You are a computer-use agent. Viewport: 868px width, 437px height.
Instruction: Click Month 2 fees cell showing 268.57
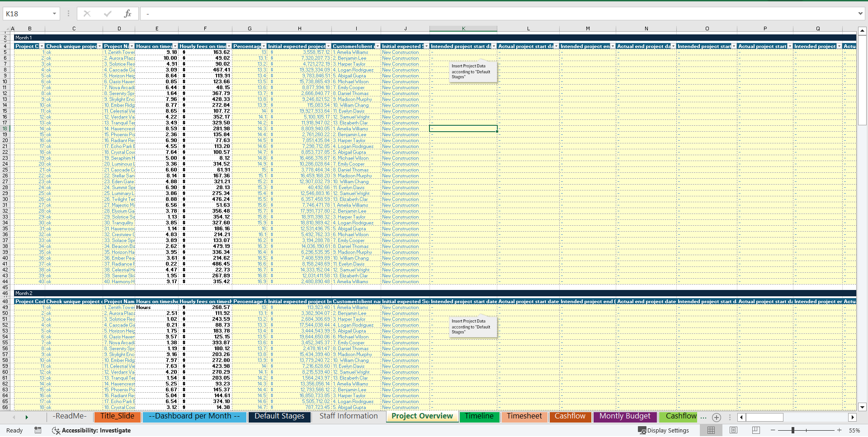(205, 307)
